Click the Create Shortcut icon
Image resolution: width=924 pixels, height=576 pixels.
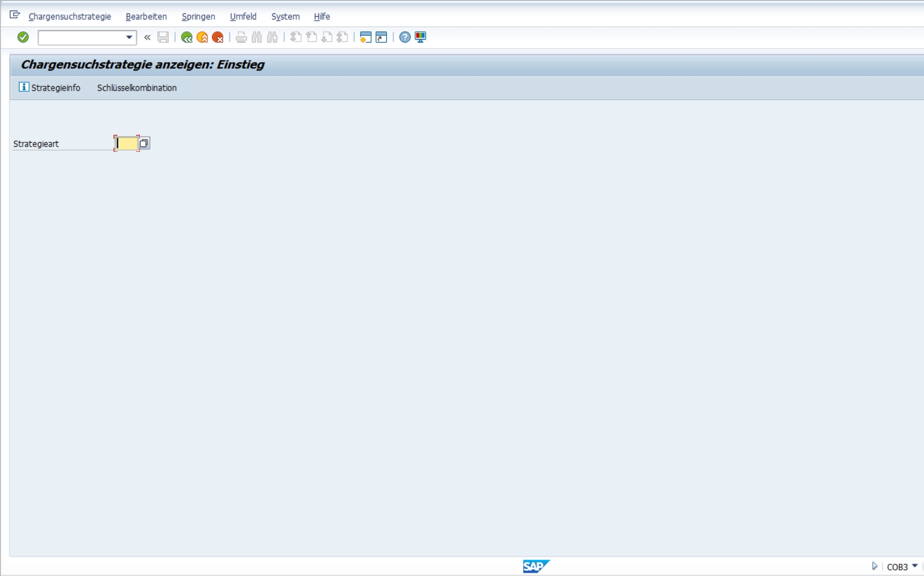[x=381, y=38]
